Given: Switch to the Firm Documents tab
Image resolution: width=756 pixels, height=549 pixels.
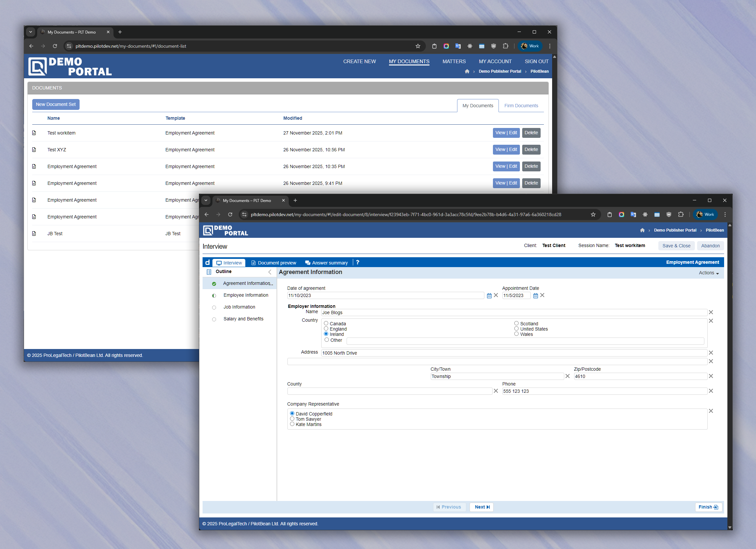Looking at the screenshot, I should point(521,105).
